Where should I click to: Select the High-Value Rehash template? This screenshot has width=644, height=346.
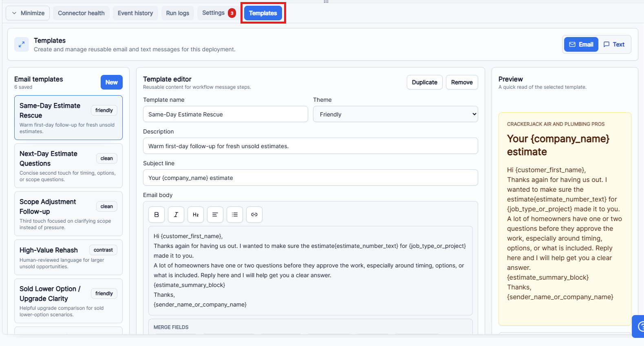68,257
